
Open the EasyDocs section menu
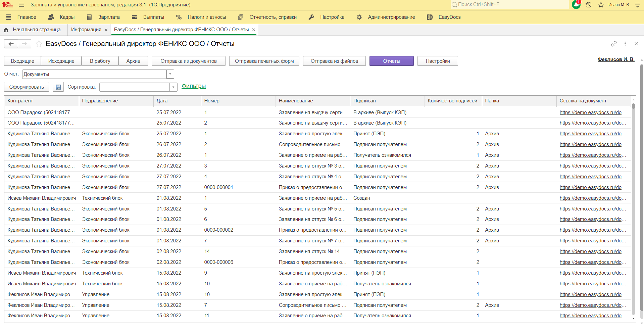pos(444,17)
